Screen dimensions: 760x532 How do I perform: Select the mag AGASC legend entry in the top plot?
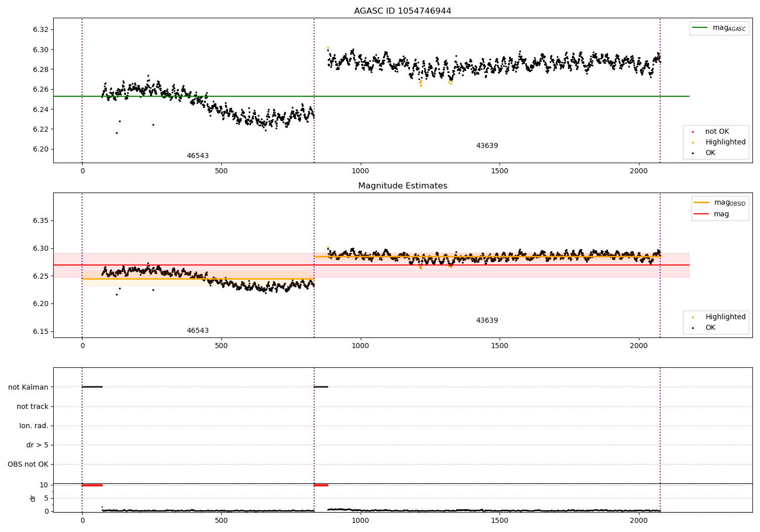tap(719, 28)
